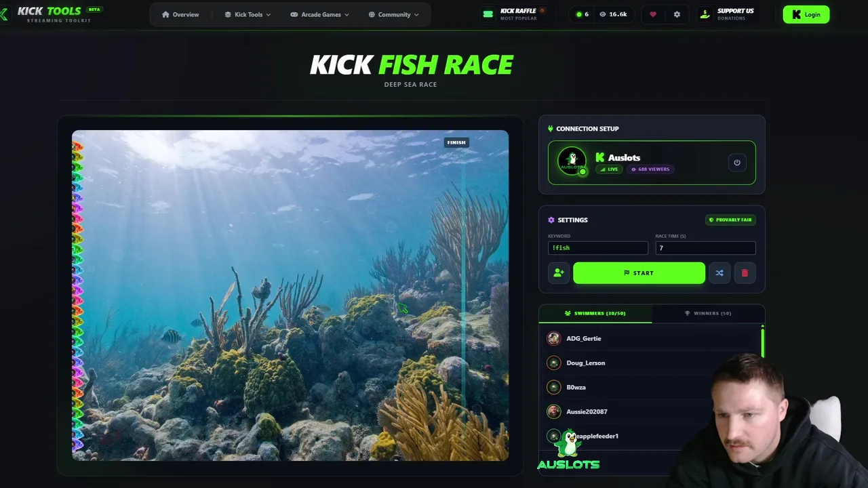
Task: Open the Kick Raffle most popular link
Action: coord(514,14)
